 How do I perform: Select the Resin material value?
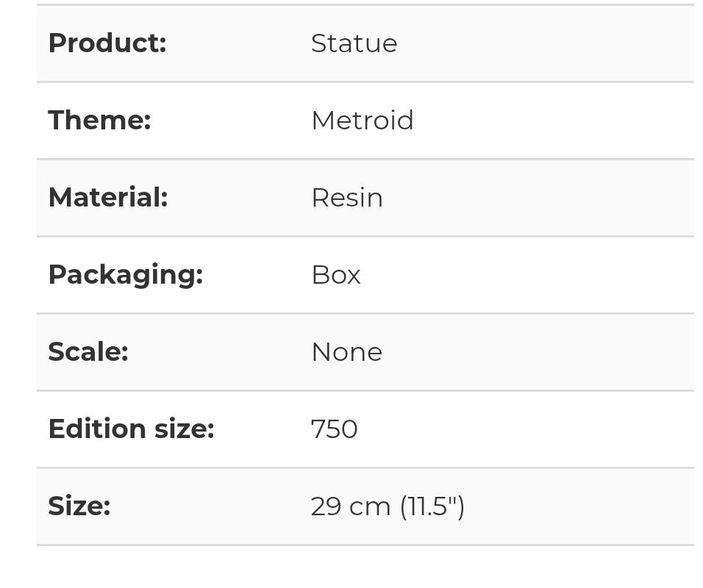tap(346, 198)
